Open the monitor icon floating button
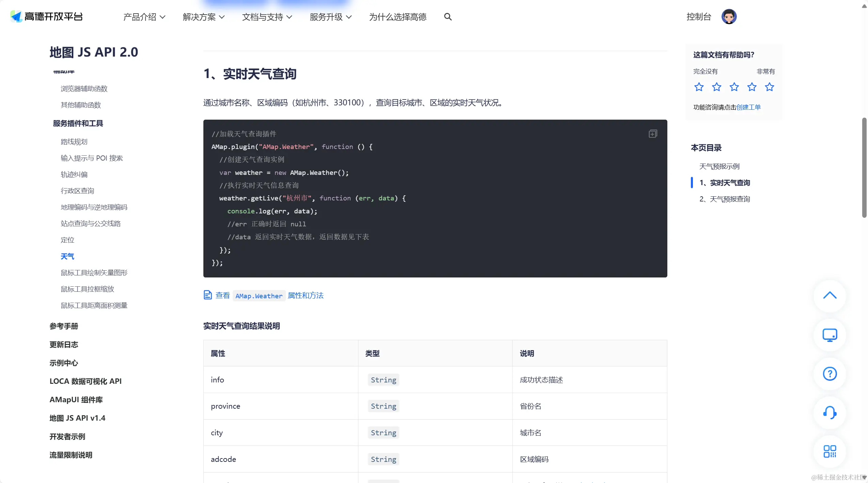This screenshot has width=868, height=483. coord(830,335)
